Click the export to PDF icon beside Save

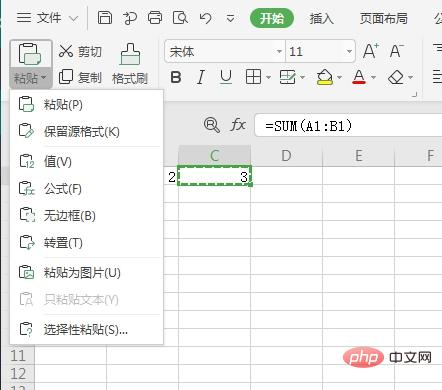130,18
